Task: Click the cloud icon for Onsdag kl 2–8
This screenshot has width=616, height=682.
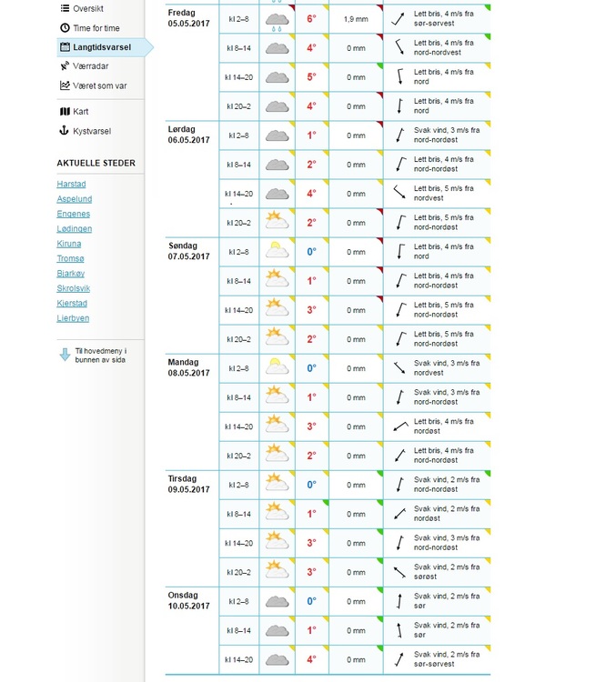Action: tap(278, 602)
